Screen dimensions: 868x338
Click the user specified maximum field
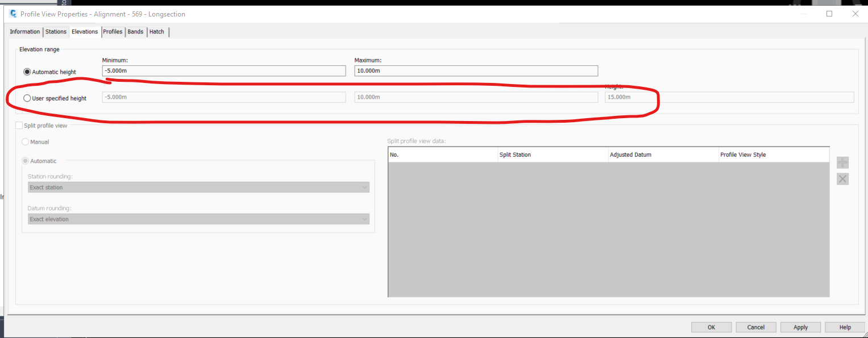coord(476,97)
